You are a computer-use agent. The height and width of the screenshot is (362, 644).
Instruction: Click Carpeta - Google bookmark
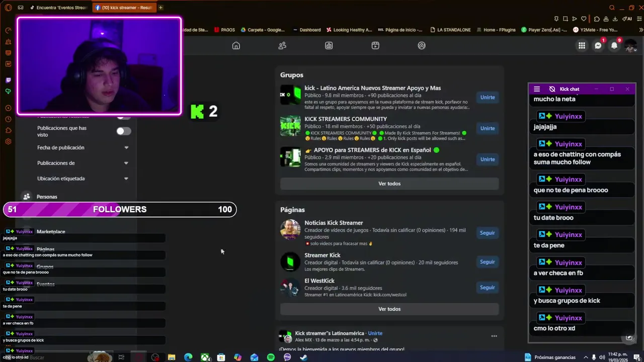tap(263, 30)
